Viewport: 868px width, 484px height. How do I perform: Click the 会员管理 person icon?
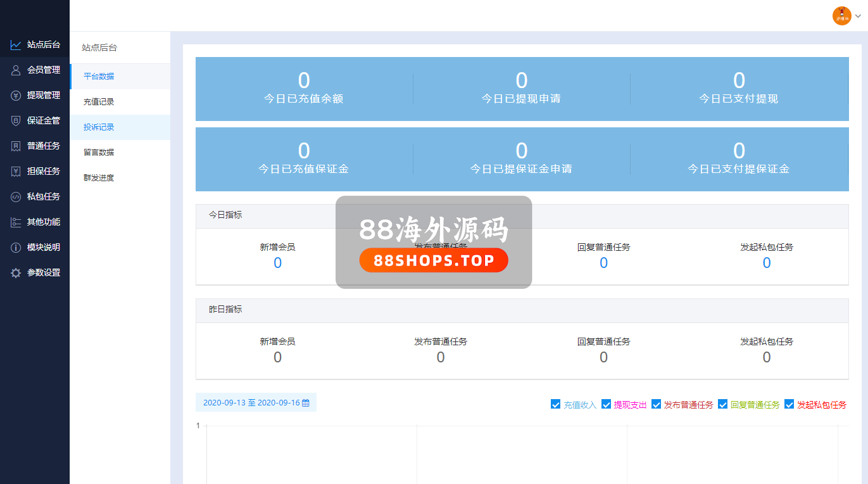16,70
